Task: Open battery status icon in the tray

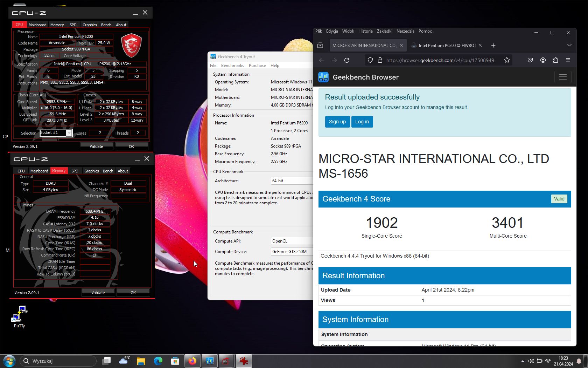Action: tap(539, 361)
